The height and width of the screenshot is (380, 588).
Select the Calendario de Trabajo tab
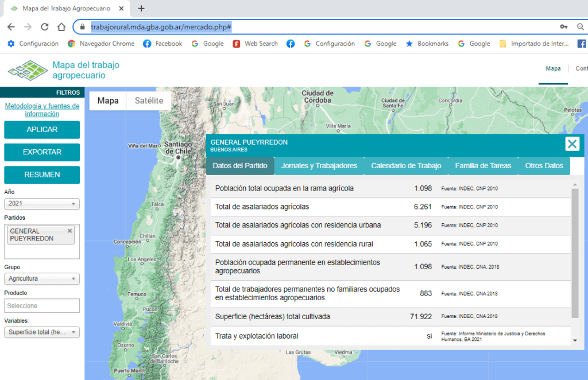(406, 166)
